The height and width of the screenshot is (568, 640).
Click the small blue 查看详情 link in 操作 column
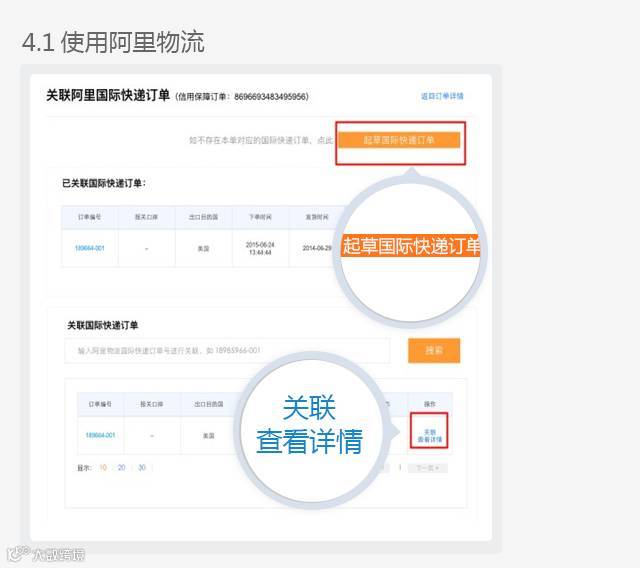[x=430, y=439]
